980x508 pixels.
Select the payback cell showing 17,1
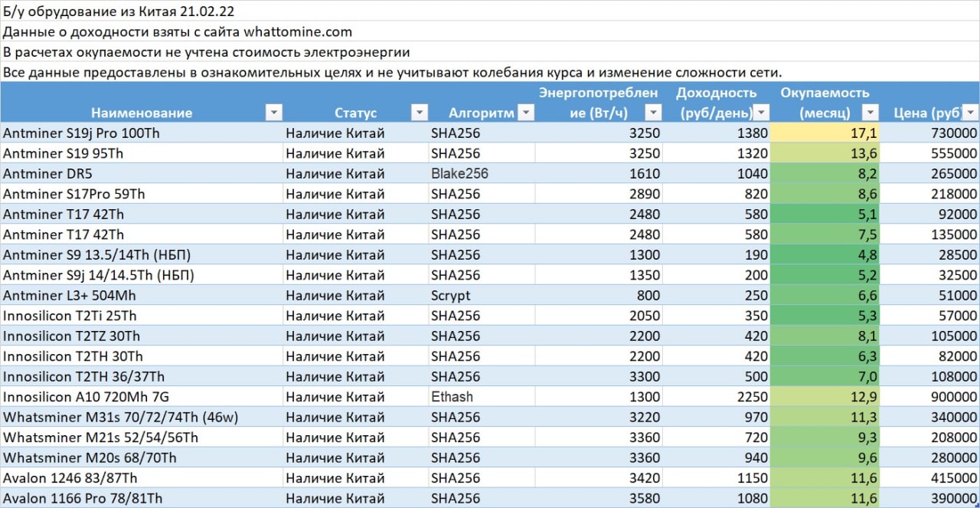tap(825, 133)
